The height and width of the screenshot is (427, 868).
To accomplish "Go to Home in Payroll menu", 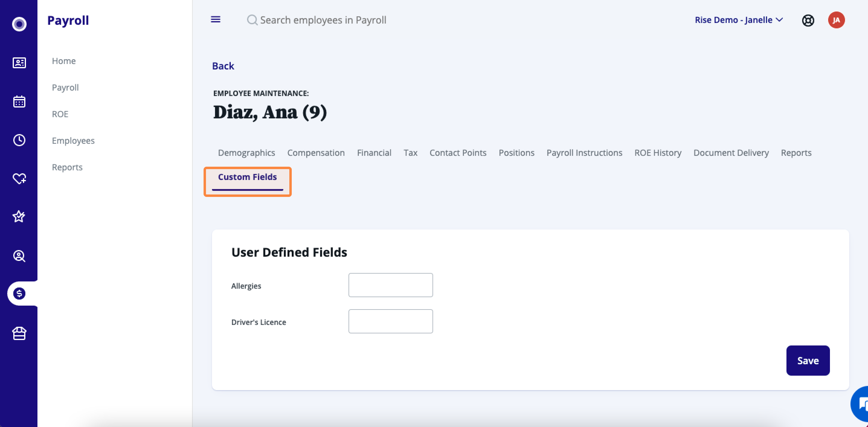I will [64, 61].
